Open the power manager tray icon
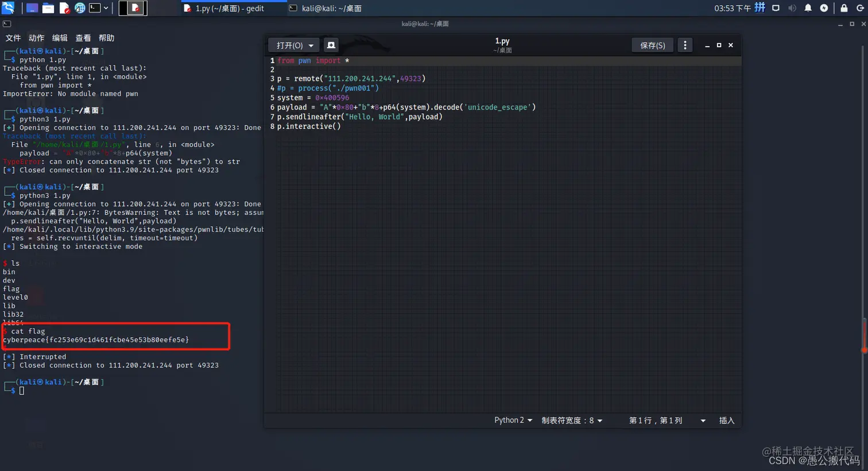 point(824,8)
